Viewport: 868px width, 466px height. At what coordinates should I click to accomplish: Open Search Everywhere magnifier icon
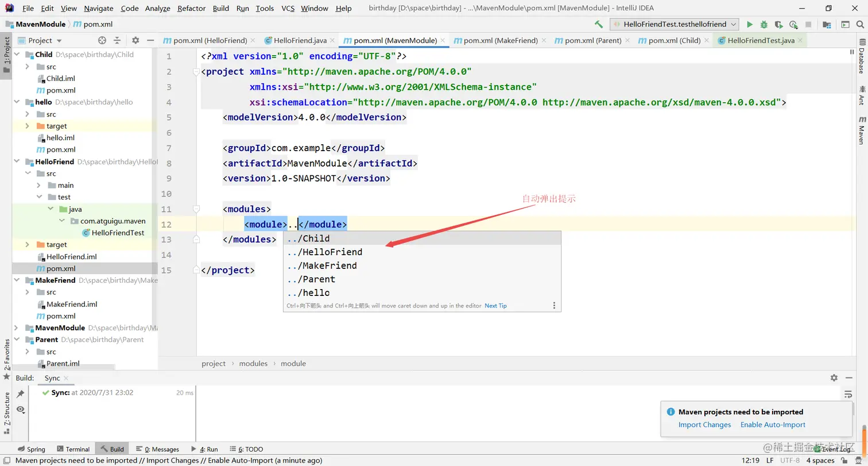point(859,25)
